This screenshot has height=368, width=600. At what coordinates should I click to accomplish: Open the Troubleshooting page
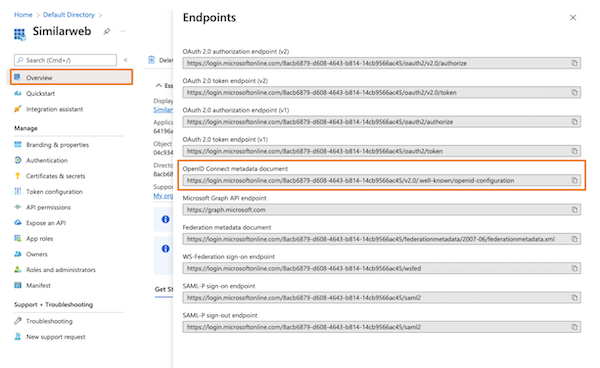point(49,321)
